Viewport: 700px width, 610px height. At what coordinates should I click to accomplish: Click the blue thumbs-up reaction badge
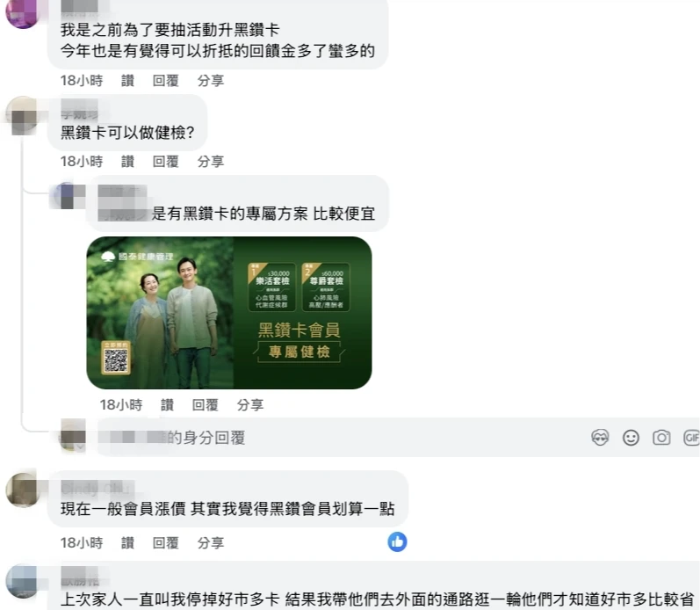(397, 542)
